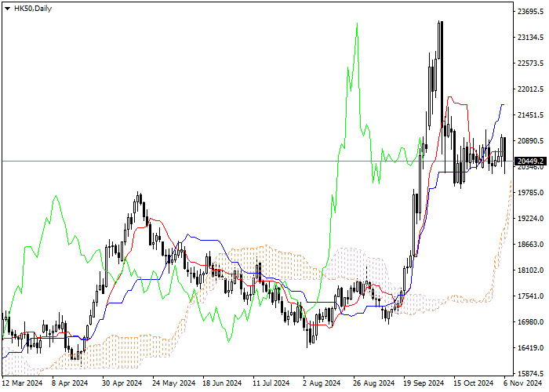The image size is (549, 392).
Task: Click the 16980.0 price axis label
Action: point(530,321)
